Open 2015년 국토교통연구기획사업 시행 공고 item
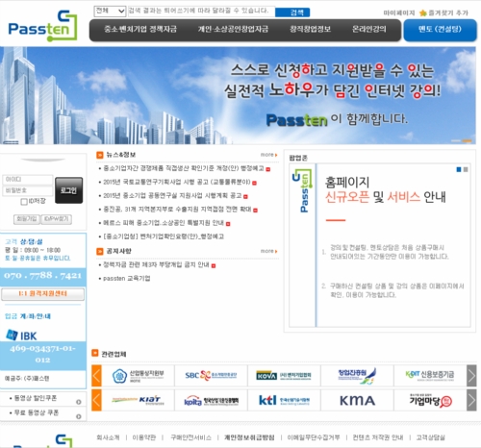481x448 pixels. [x=177, y=182]
